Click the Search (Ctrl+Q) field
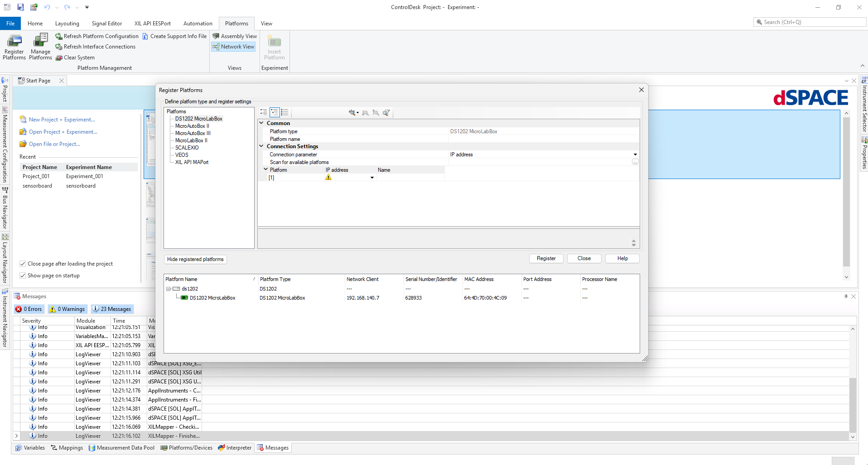 point(811,22)
